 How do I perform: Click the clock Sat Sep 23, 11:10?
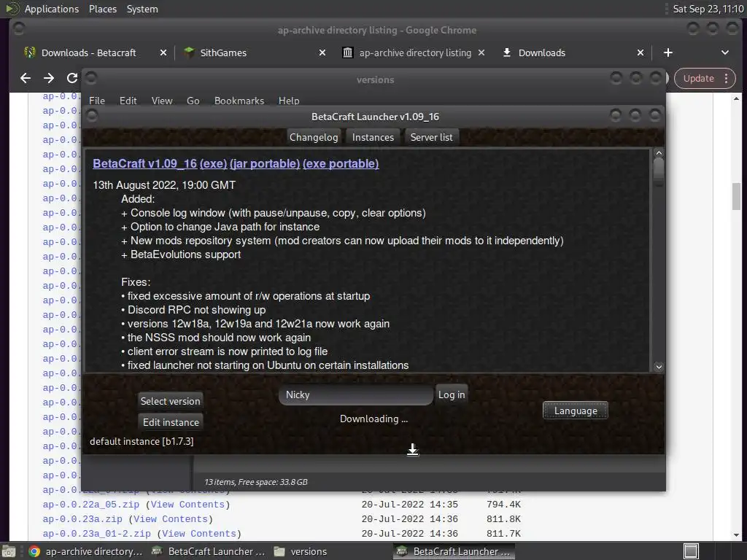coord(708,9)
